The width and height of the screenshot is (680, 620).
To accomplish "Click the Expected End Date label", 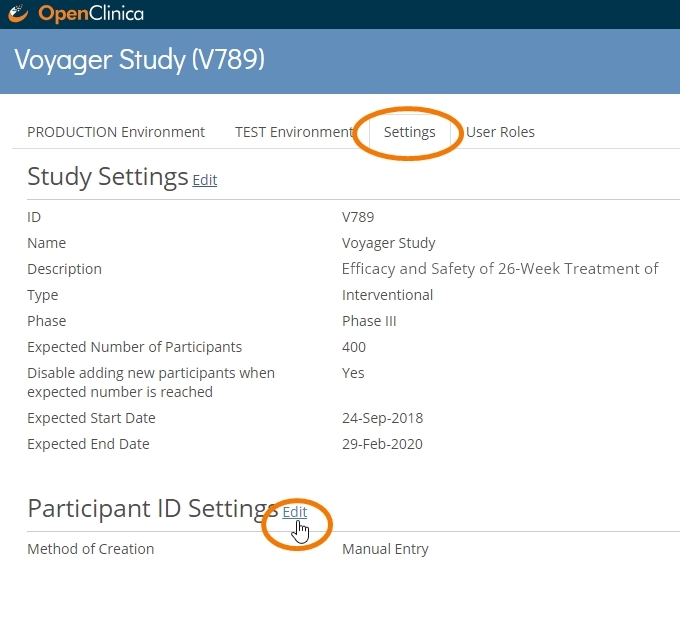I will point(88,444).
